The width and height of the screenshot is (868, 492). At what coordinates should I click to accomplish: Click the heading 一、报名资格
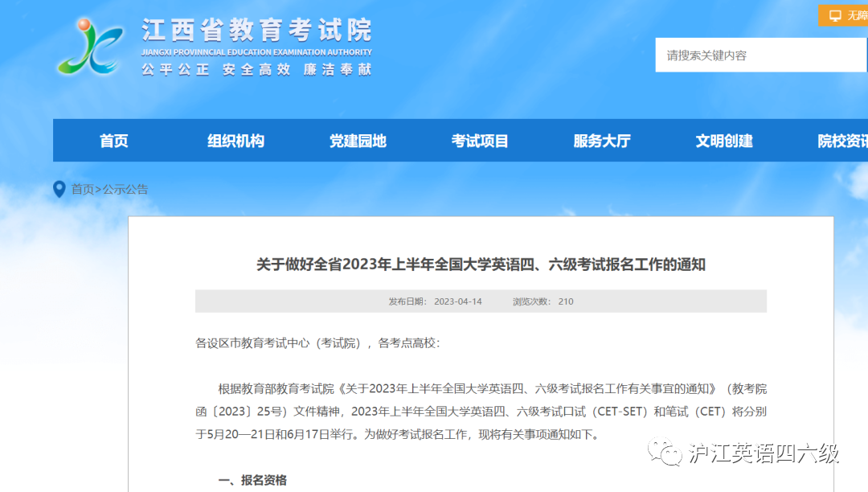click(x=252, y=480)
